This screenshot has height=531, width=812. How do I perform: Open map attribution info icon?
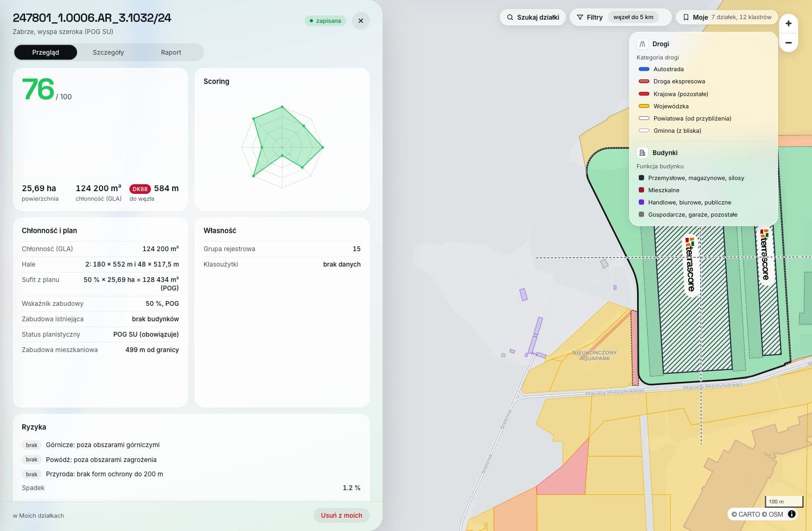click(x=792, y=514)
